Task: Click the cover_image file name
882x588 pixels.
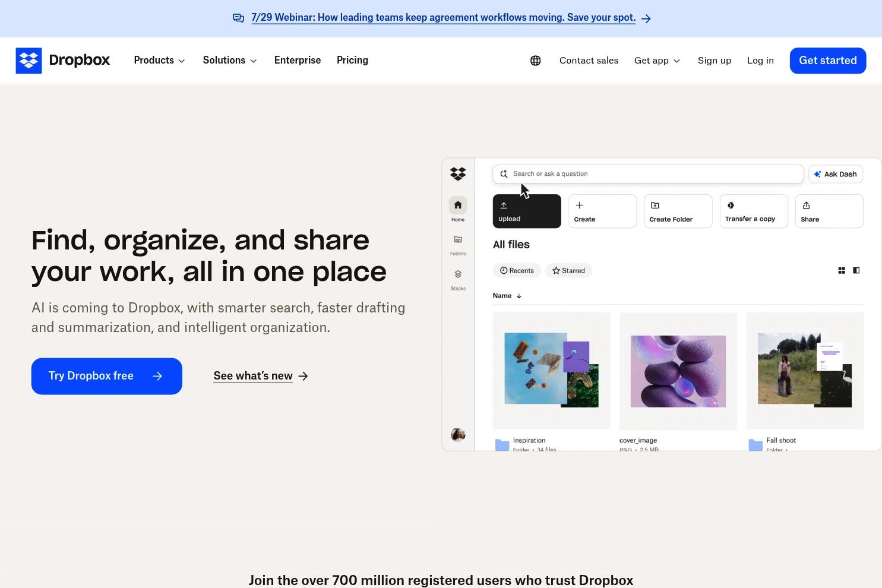Action: pyautogui.click(x=638, y=441)
